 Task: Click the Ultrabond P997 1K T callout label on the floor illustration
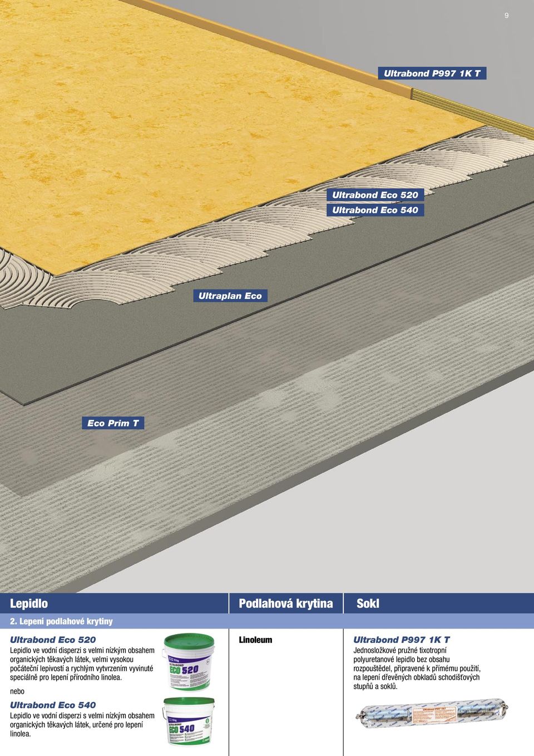tap(432, 73)
